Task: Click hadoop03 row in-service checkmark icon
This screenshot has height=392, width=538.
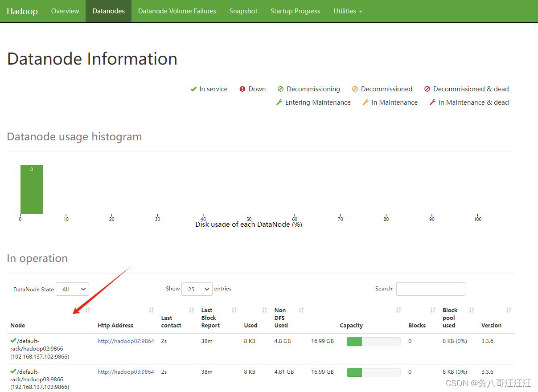Action: click(13, 372)
